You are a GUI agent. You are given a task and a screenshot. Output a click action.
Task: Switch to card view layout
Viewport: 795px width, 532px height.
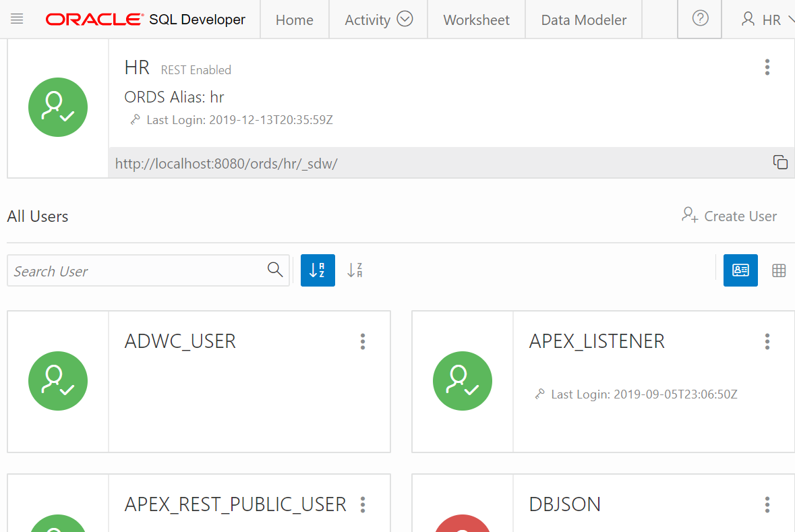coord(740,270)
